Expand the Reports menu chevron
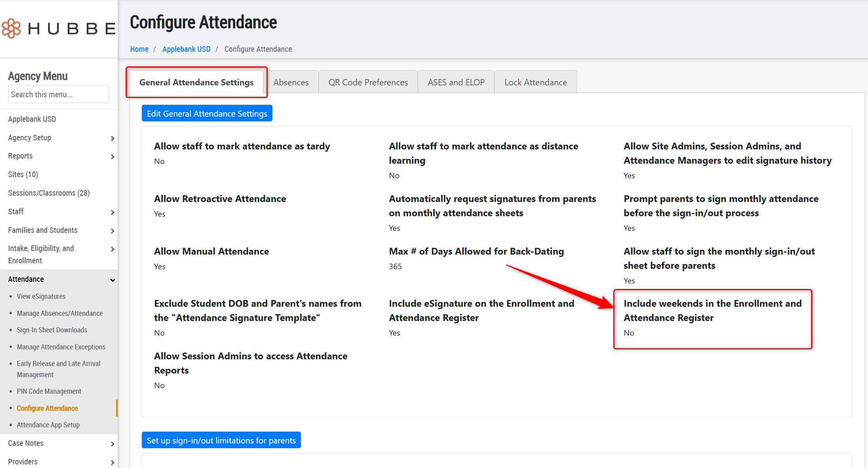This screenshot has width=868, height=468. click(x=112, y=157)
